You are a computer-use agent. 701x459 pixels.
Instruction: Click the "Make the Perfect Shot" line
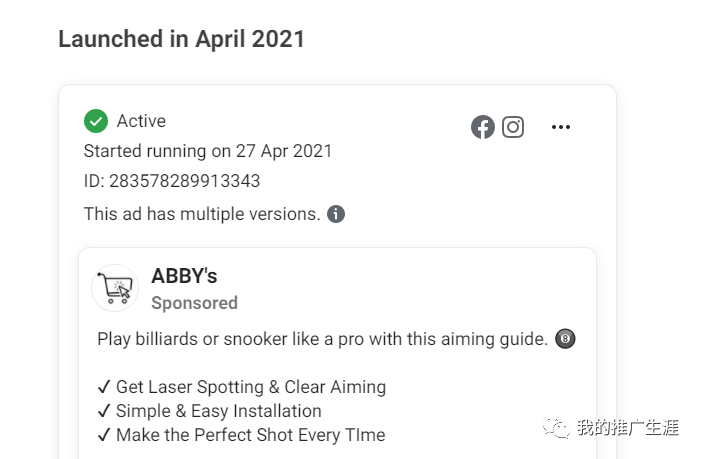[250, 435]
